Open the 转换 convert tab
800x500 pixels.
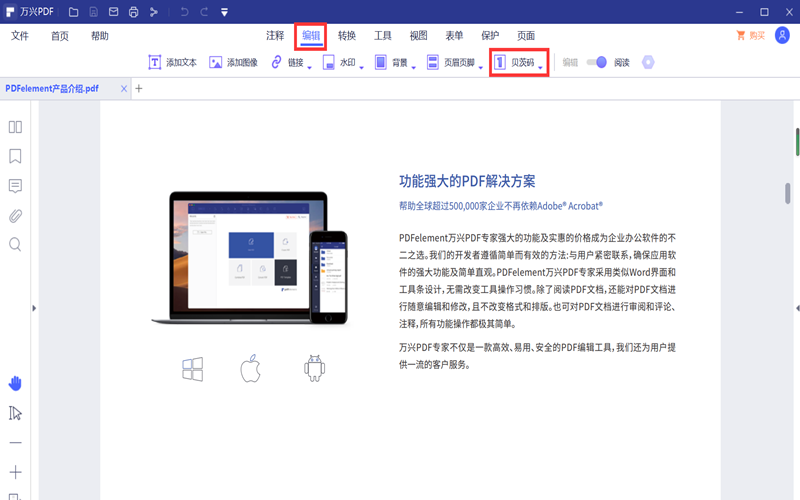[347, 36]
